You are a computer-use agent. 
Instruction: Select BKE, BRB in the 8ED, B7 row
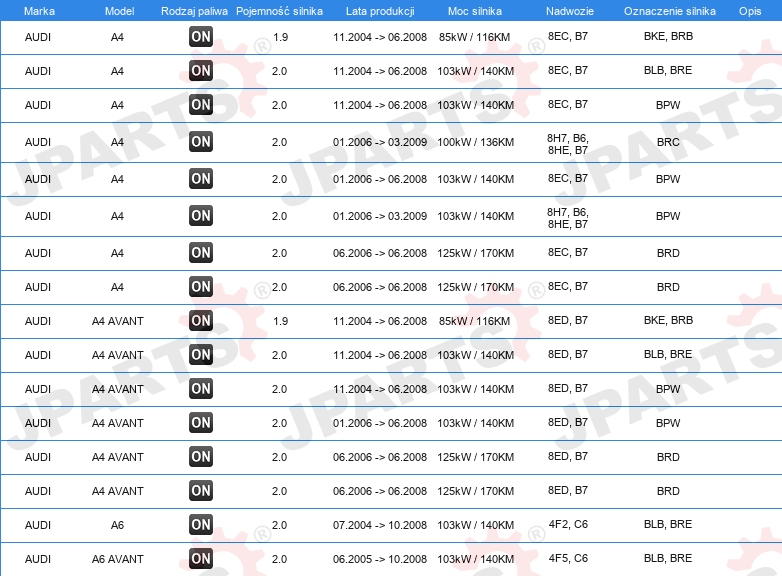(x=668, y=320)
